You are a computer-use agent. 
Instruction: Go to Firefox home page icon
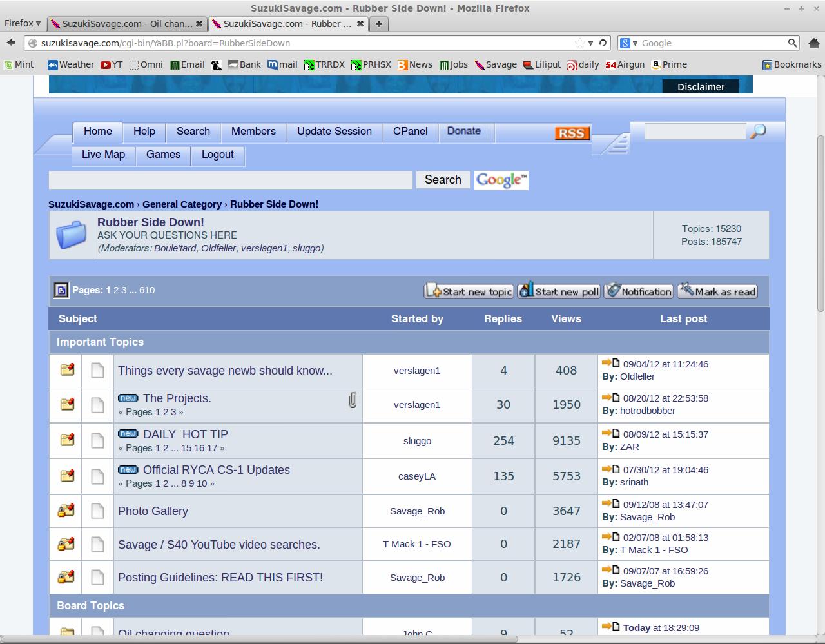812,43
